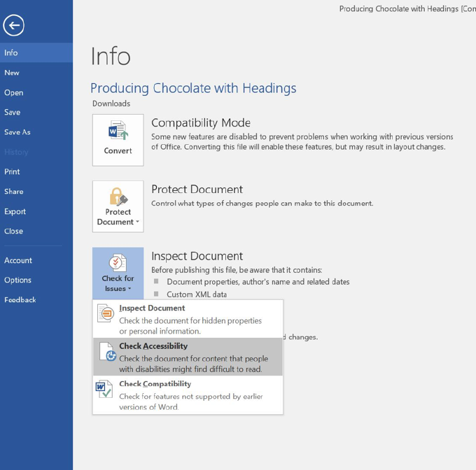476x470 pixels.
Task: Click the Inspect Document page icon
Action: (105, 313)
